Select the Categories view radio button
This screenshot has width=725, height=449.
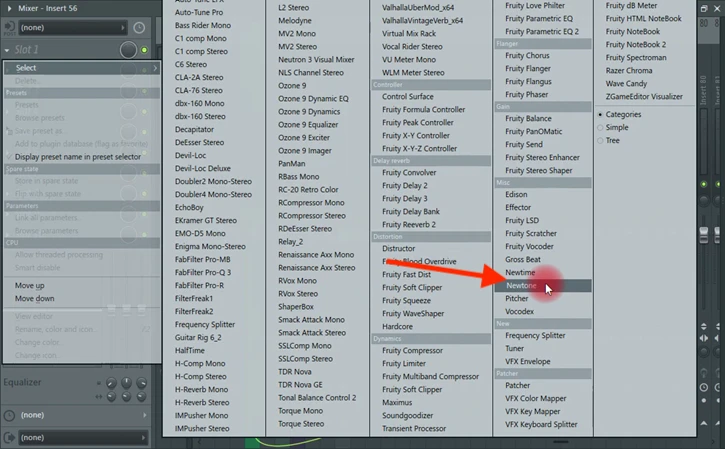point(601,114)
